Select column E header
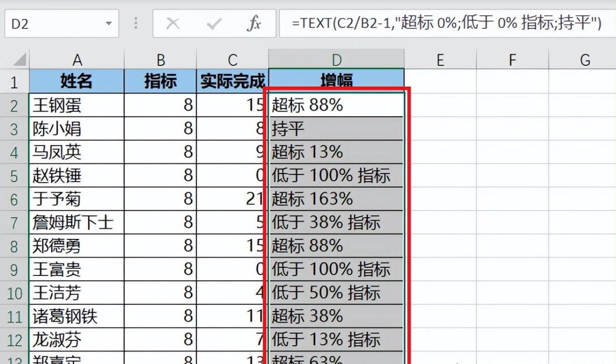616x364 pixels. tap(440, 60)
